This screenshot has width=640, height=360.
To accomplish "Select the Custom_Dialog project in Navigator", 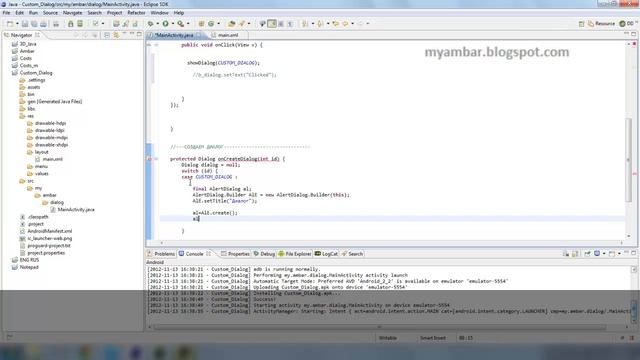I will pos(36,73).
